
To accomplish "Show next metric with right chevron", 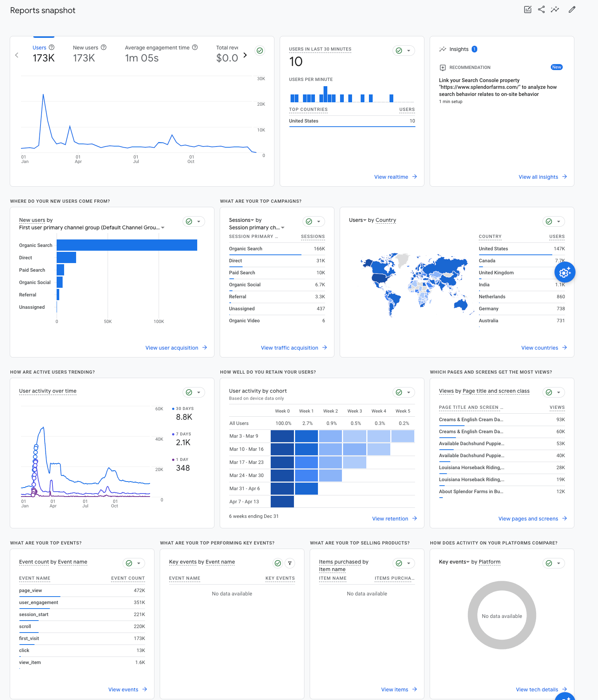I will click(x=245, y=55).
